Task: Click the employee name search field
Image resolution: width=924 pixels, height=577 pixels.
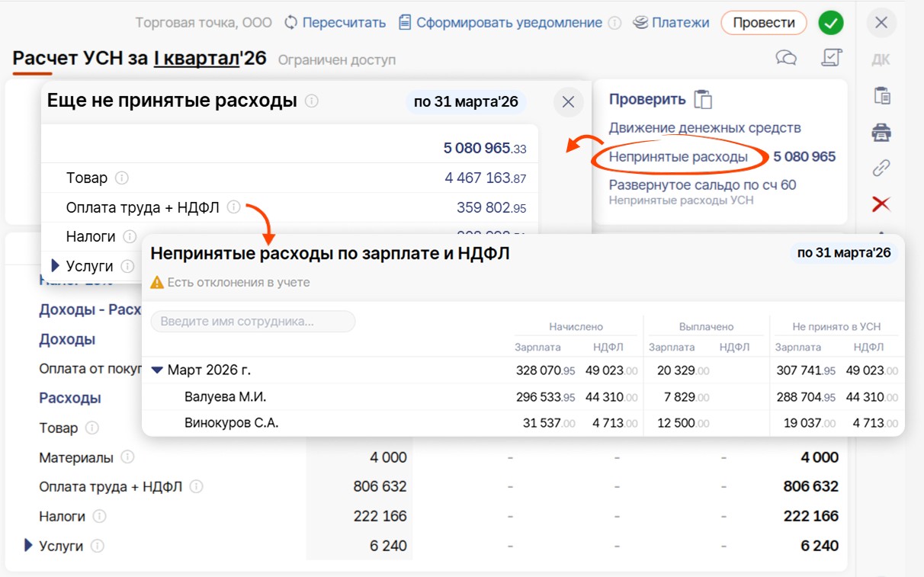Action: [x=253, y=322]
